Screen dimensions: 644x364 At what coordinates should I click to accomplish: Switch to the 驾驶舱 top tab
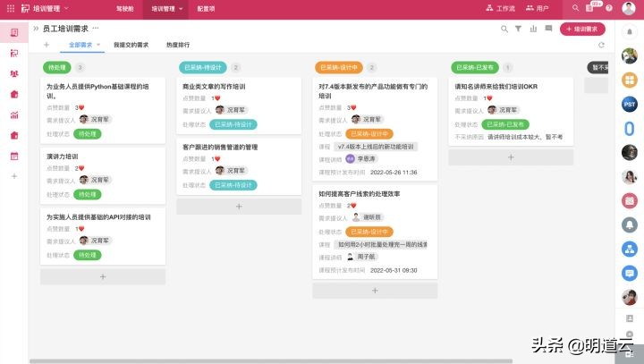click(x=125, y=9)
